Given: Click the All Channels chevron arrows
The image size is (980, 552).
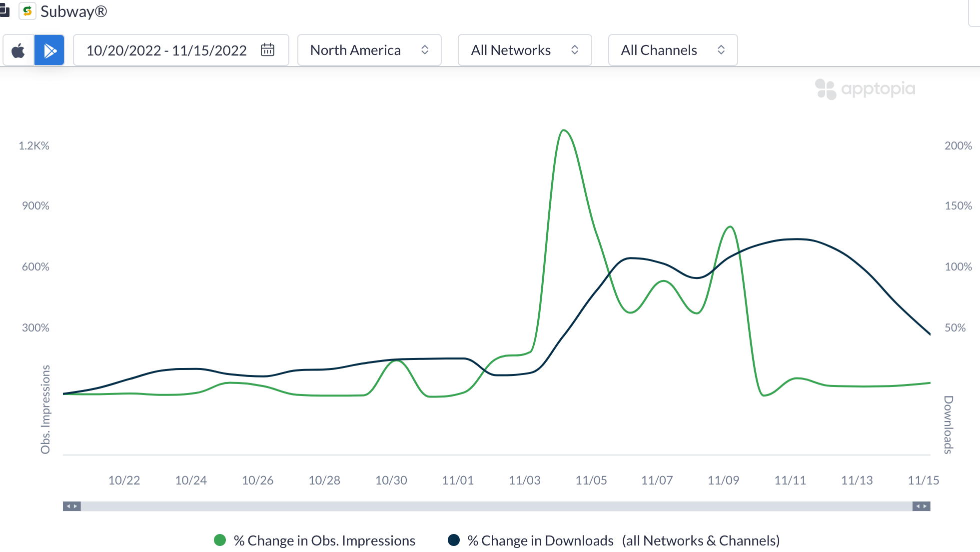Looking at the screenshot, I should click(721, 50).
